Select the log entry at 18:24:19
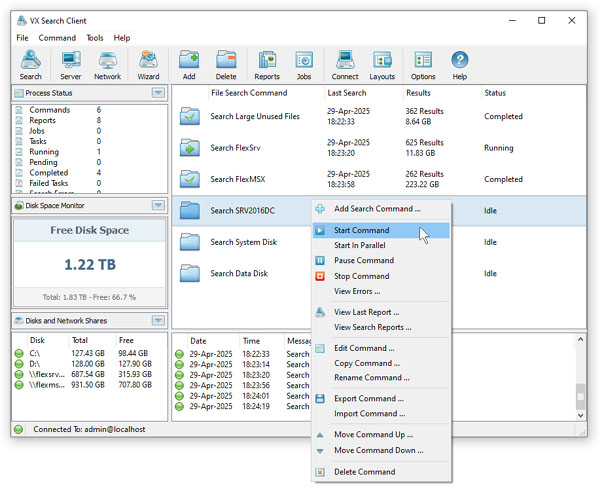This screenshot has height=487, width=600. (242, 406)
